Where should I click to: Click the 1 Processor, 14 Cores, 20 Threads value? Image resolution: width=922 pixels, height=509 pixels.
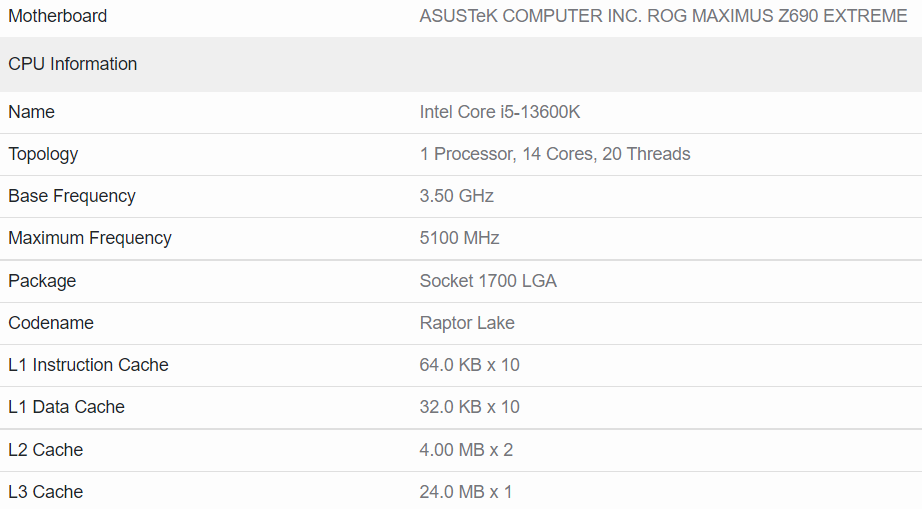click(x=554, y=154)
